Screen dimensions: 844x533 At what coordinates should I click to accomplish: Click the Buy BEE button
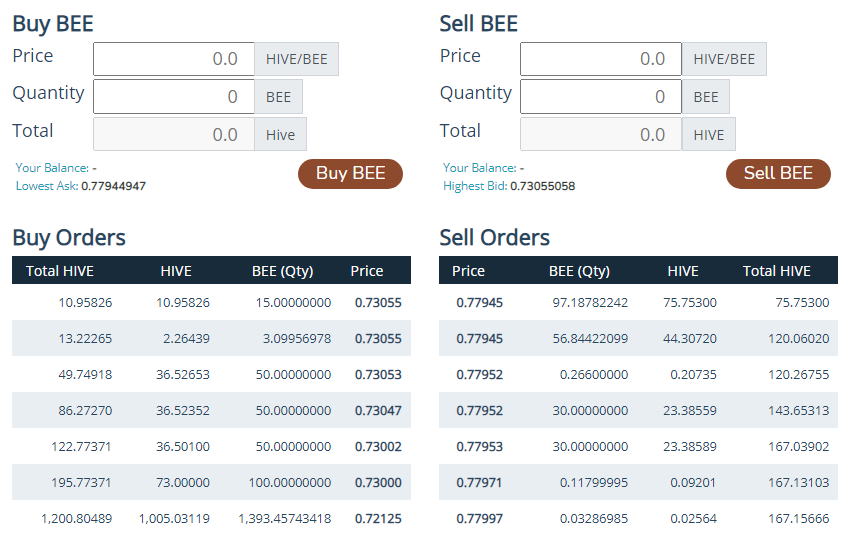point(350,174)
